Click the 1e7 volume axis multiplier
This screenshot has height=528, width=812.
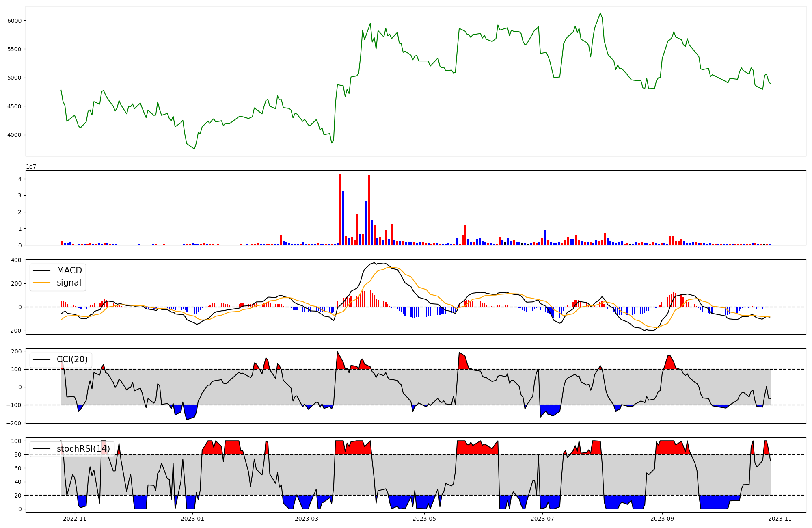pos(31,167)
